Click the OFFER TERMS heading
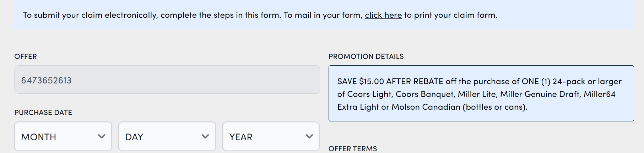 pyautogui.click(x=353, y=149)
